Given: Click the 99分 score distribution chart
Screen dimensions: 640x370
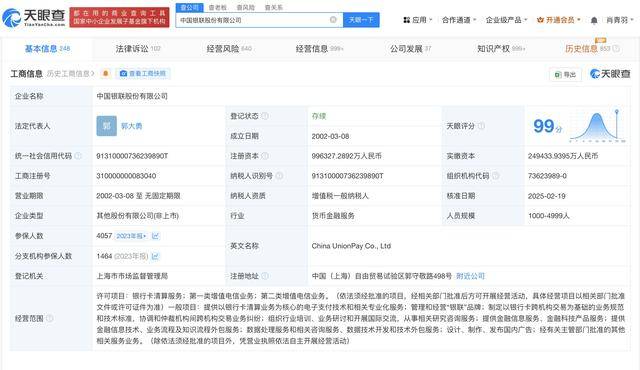Looking at the screenshot, I should (x=598, y=126).
